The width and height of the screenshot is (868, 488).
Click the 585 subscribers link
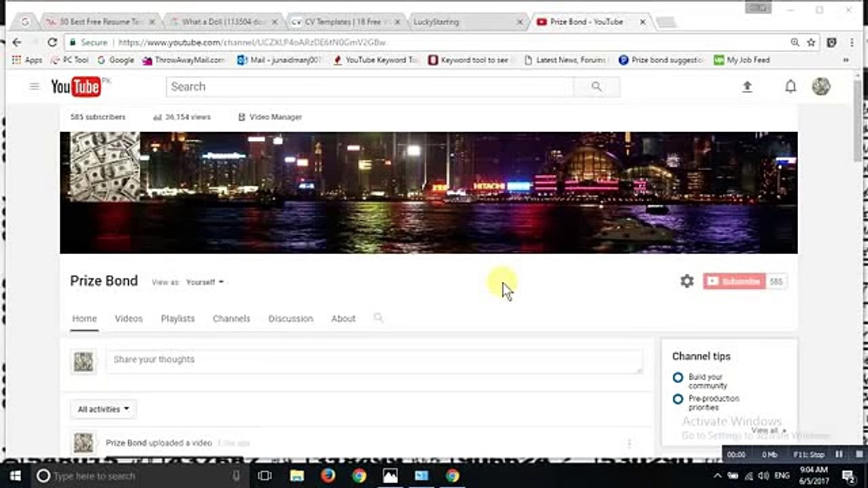click(x=98, y=117)
